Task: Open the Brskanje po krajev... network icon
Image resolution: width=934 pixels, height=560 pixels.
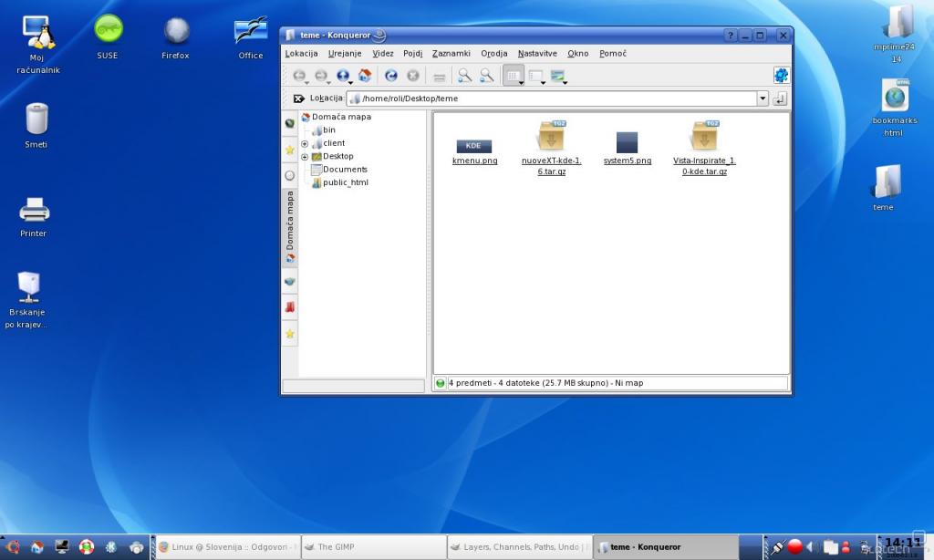Action: (x=27, y=300)
